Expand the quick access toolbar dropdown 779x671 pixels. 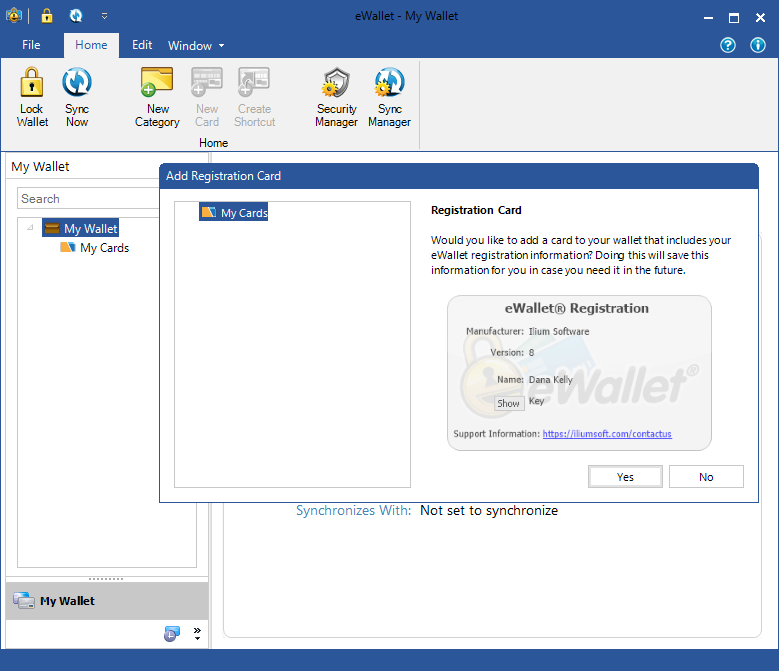tap(104, 16)
